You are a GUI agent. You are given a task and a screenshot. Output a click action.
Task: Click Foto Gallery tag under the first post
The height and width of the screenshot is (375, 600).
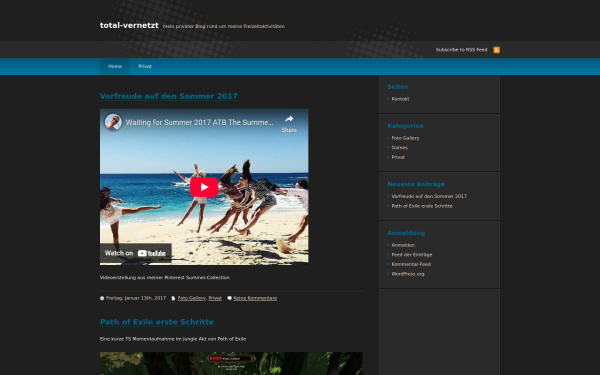[x=192, y=298]
